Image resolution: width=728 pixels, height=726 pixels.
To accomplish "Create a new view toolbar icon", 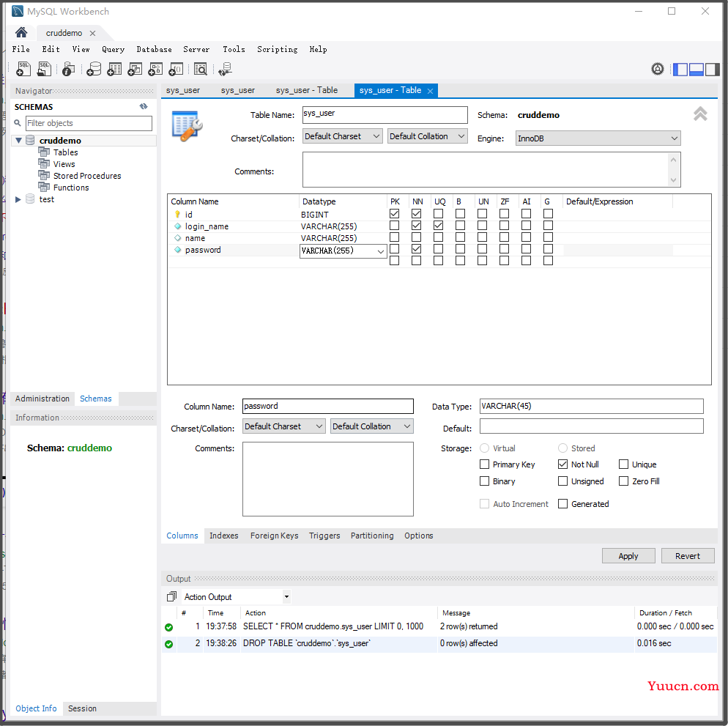I will 135,69.
